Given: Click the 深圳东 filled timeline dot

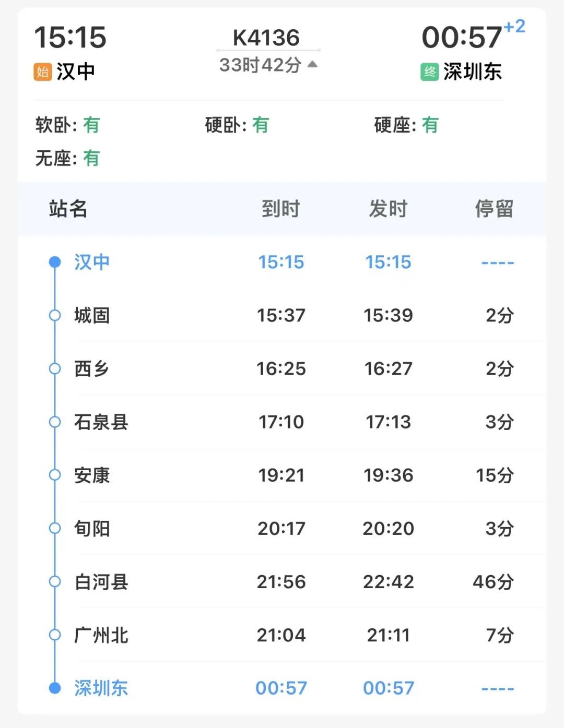Looking at the screenshot, I should click(55, 688).
